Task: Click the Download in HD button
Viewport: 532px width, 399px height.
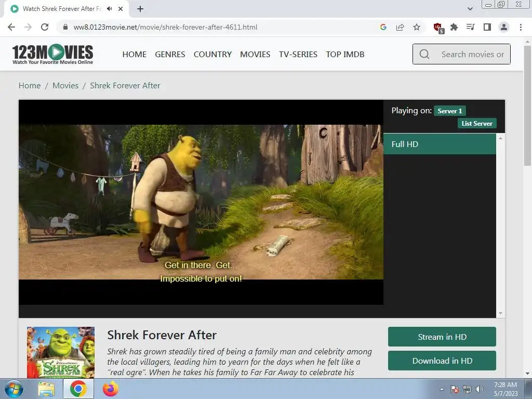Action: coord(442,361)
